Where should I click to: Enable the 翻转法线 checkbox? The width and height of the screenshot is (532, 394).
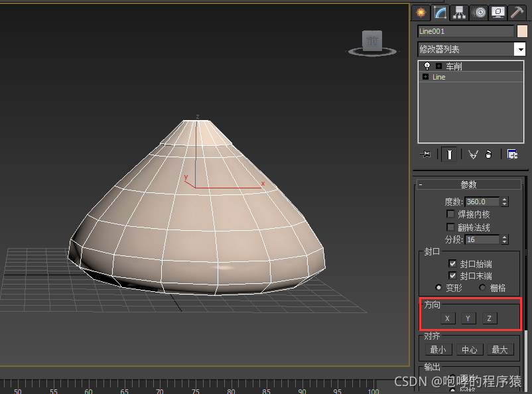point(451,227)
